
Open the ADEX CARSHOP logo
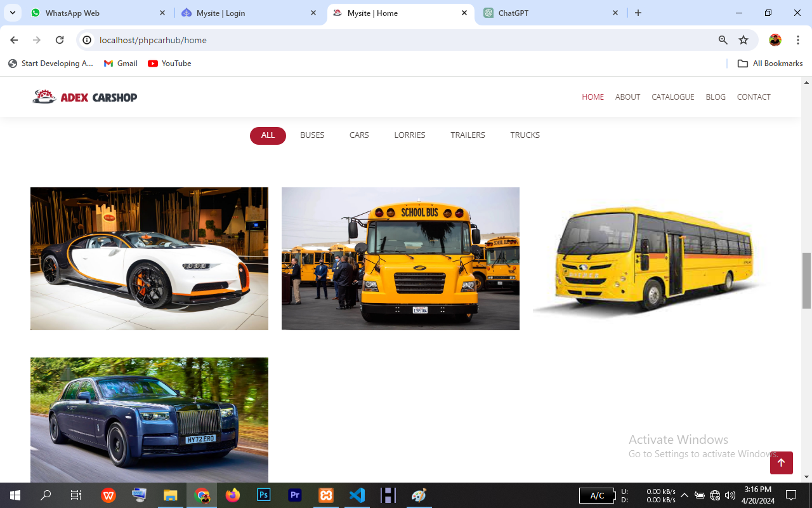(84, 97)
